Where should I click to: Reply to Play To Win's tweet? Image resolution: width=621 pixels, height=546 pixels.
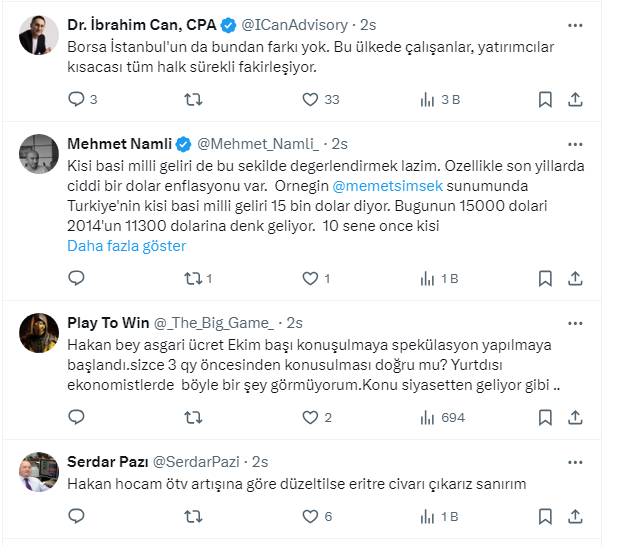tap(76, 417)
